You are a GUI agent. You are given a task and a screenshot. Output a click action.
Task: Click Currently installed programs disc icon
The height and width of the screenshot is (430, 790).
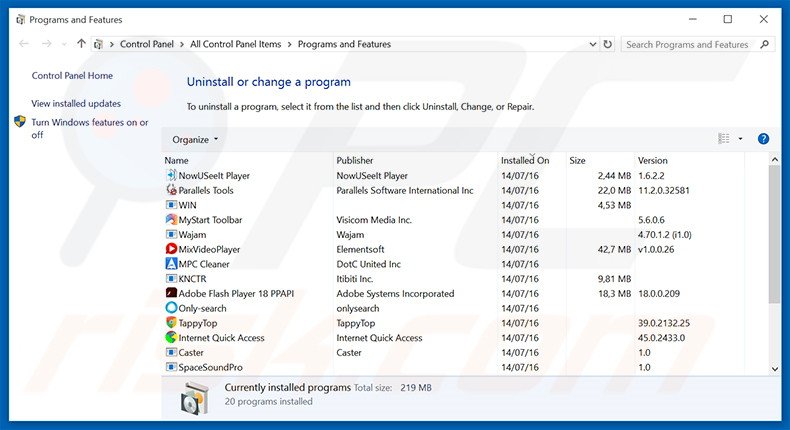click(x=194, y=397)
